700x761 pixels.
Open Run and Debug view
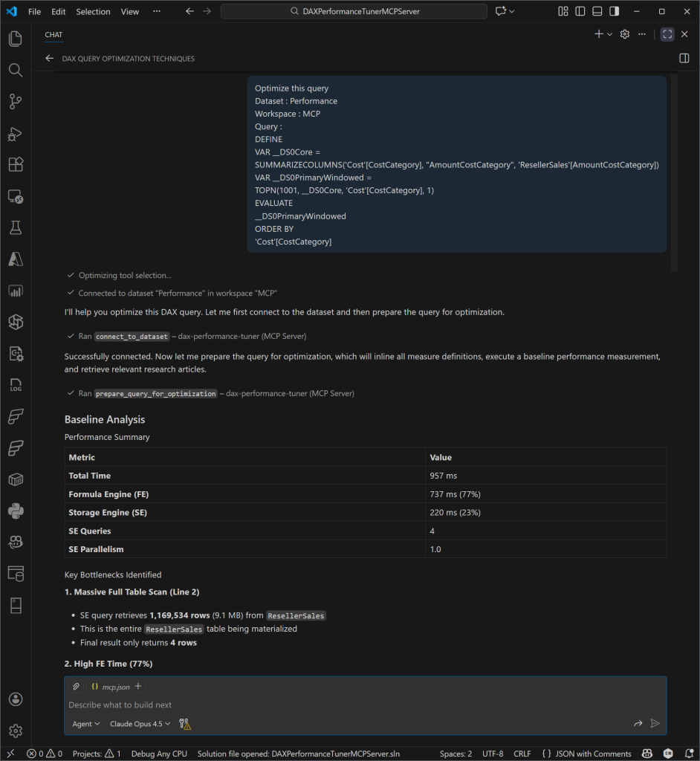tap(15, 134)
